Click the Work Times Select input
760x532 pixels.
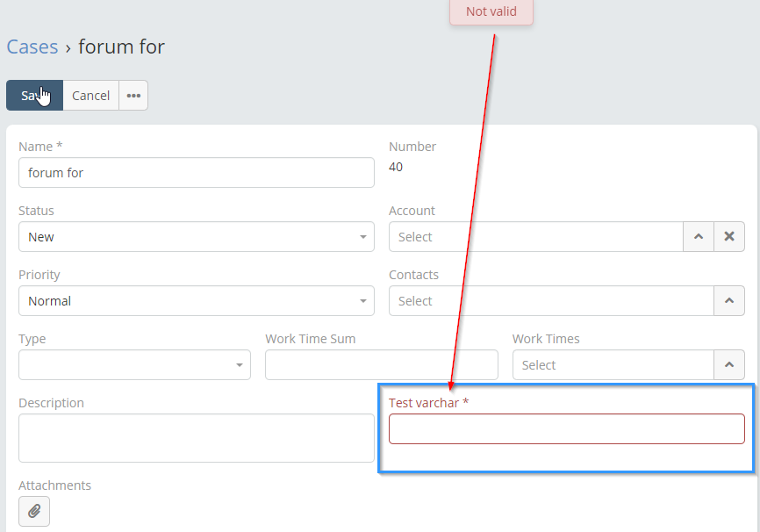pos(613,364)
